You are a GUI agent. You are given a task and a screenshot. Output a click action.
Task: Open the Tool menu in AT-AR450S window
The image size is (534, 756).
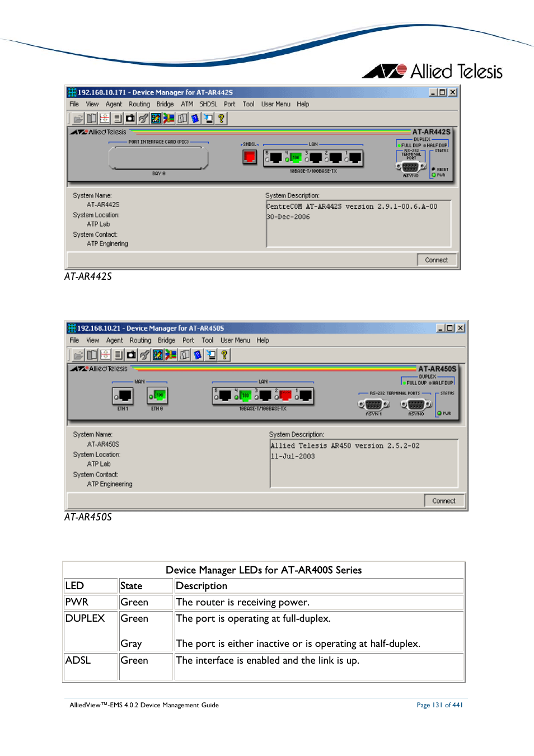[x=208, y=340]
